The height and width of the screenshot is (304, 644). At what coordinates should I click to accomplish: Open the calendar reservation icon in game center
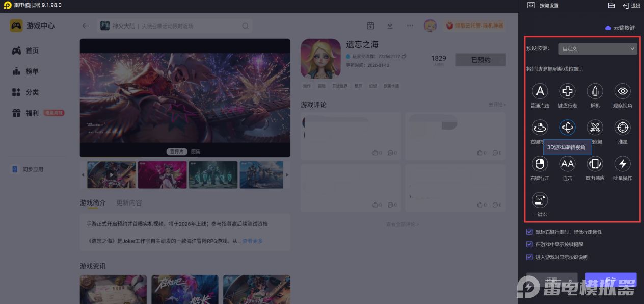(370, 26)
